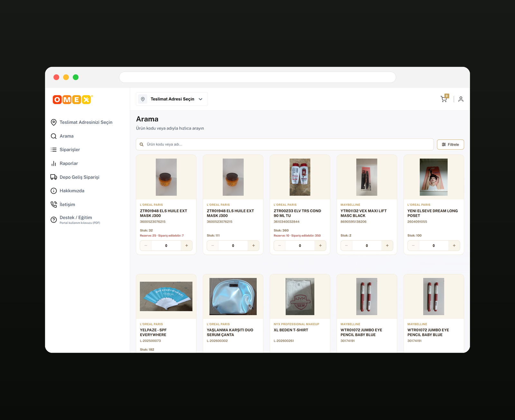Viewport: 515px width, 420px height.
Task: Click the quantity field for ZTR00233 ELV TR5
Action: pyautogui.click(x=300, y=246)
